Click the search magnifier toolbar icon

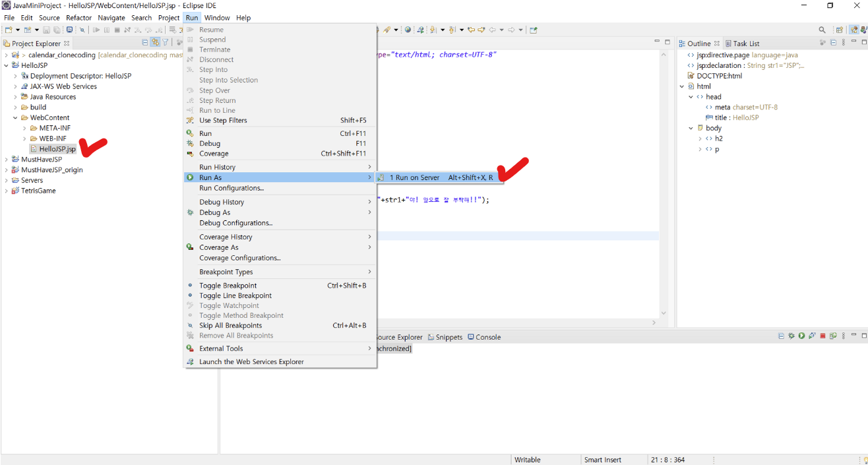tap(822, 30)
